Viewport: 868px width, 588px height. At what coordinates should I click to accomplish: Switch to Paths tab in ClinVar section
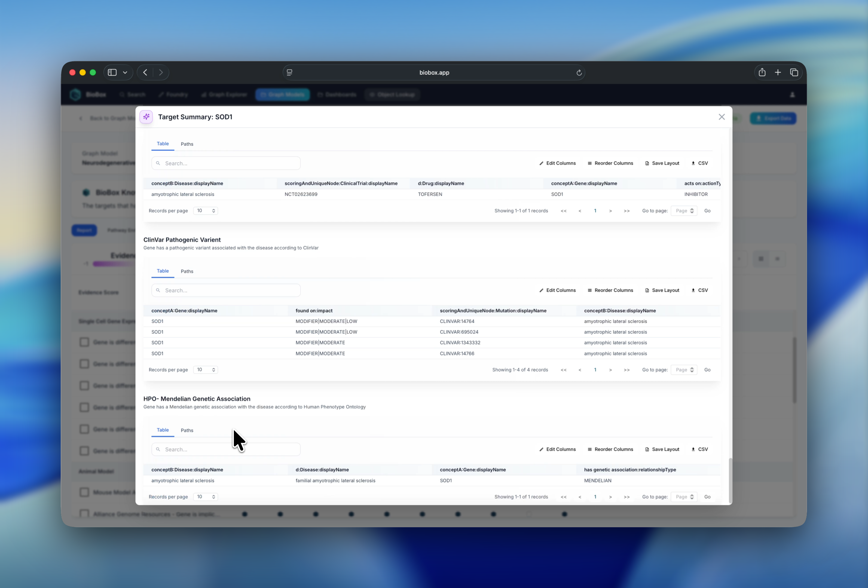pos(187,271)
